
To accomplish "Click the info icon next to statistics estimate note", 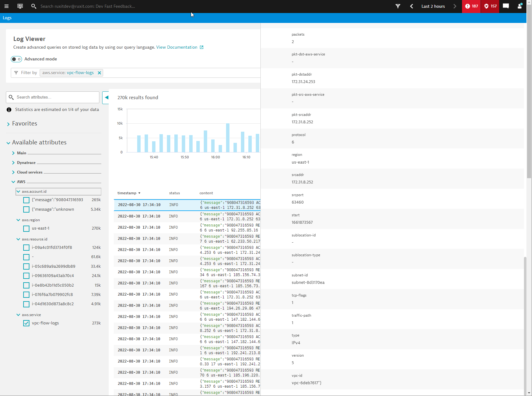I will (8, 109).
